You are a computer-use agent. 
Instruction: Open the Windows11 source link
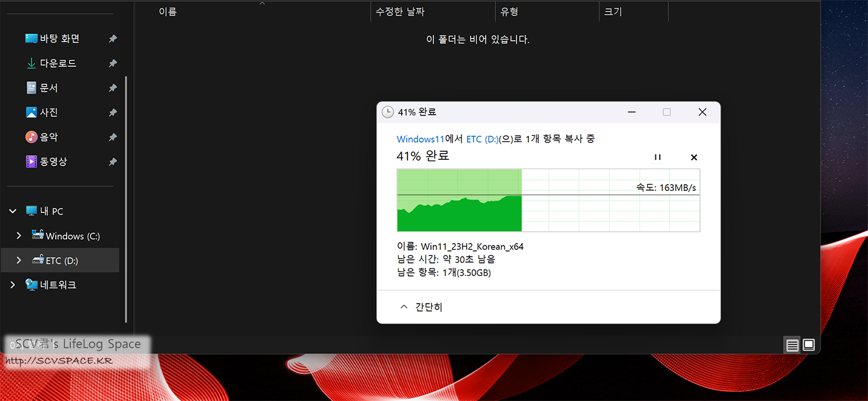(421, 139)
